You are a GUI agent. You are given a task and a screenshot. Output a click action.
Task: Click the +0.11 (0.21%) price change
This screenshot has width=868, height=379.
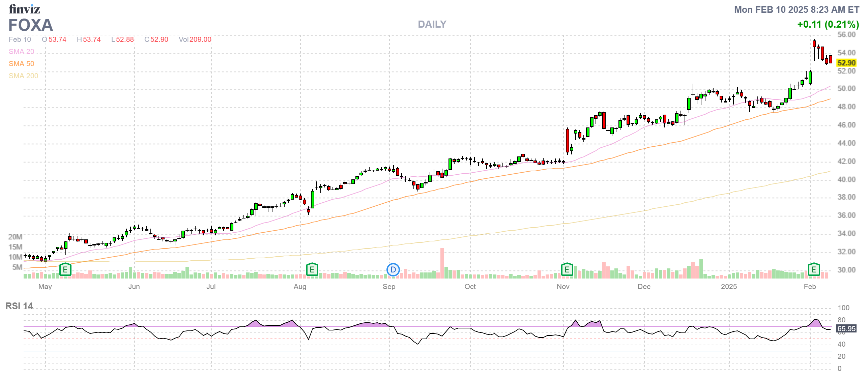[828, 24]
